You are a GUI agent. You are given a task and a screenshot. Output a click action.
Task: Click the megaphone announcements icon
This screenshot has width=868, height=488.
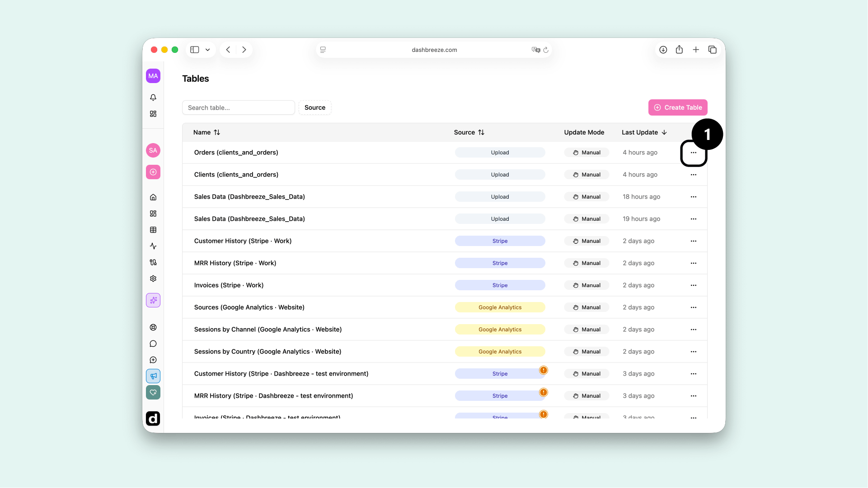[153, 376]
